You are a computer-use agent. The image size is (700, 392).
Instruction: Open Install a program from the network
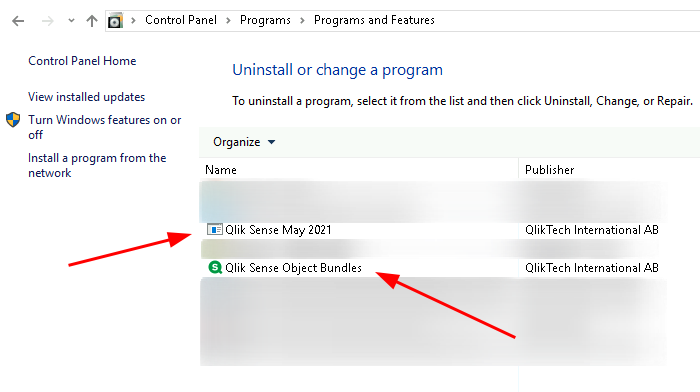97,165
